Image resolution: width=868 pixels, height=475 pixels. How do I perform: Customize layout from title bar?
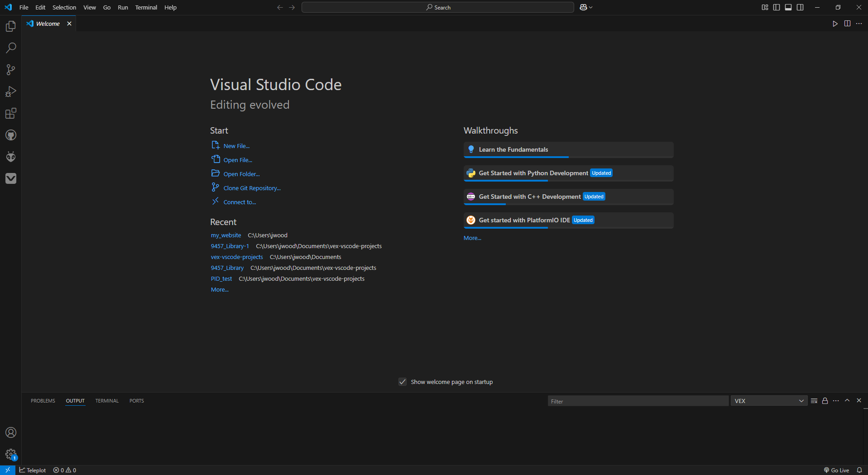coord(765,7)
